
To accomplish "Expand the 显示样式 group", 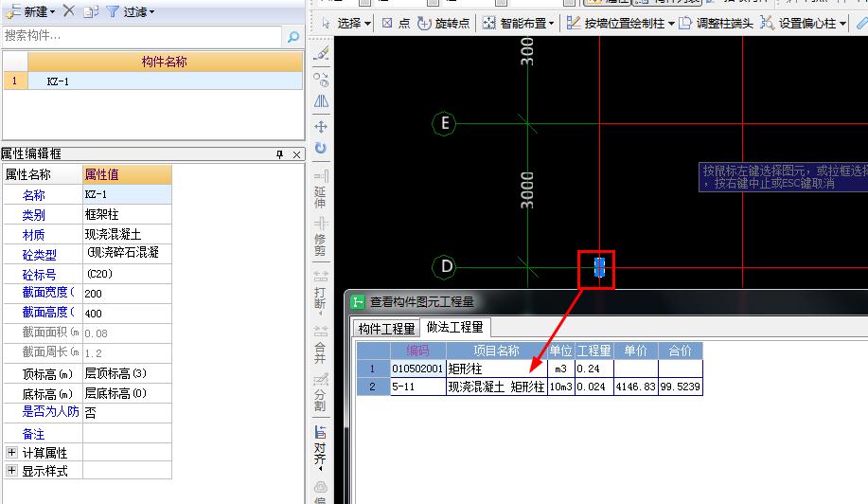I will point(11,470).
